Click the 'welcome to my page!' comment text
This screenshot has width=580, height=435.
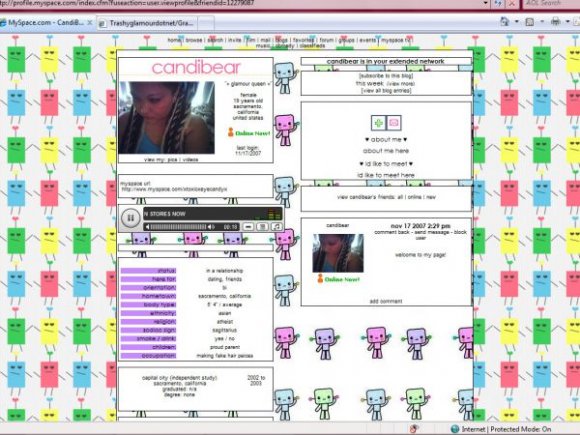(x=421, y=255)
